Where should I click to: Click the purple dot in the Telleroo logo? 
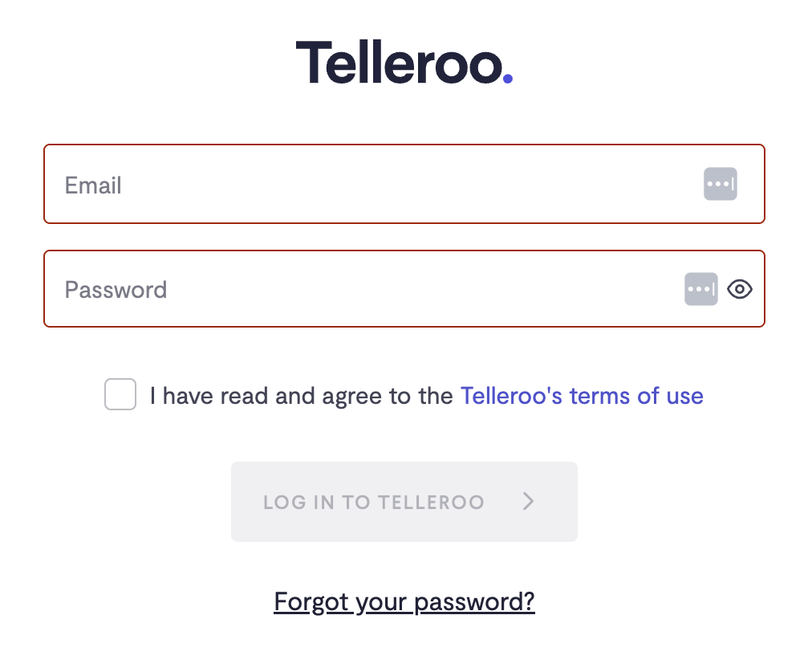tap(507, 78)
